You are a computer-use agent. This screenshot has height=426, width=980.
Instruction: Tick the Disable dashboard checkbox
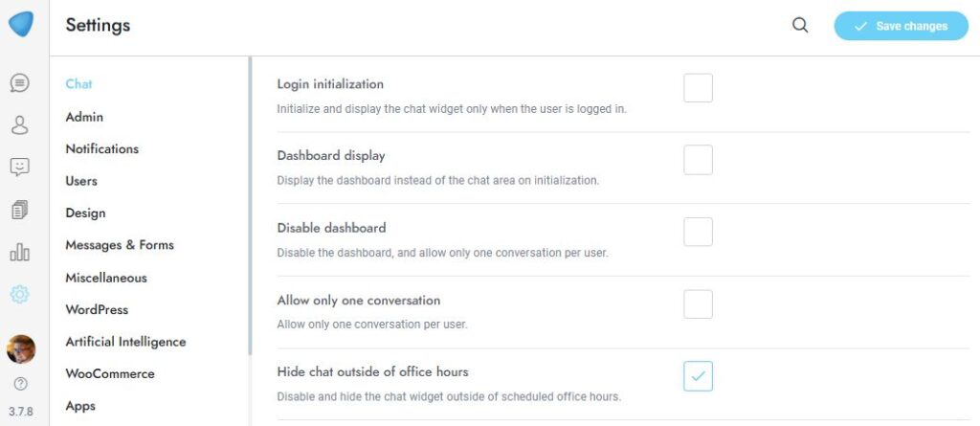pyautogui.click(x=698, y=232)
